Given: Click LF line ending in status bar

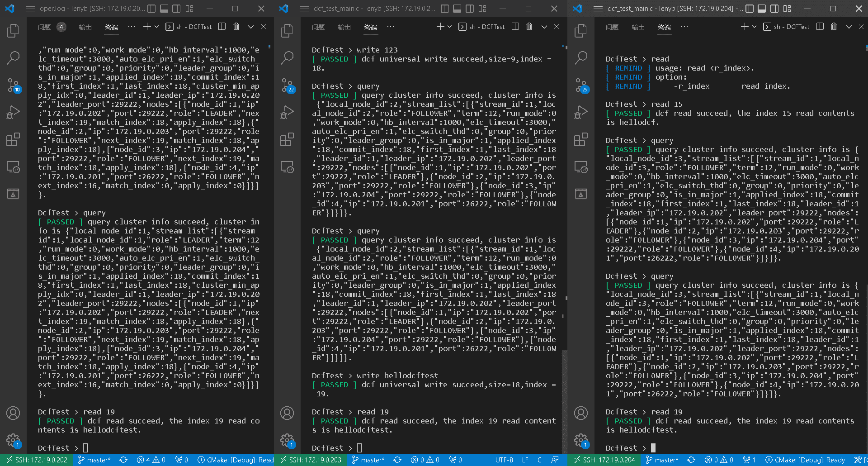Looking at the screenshot, I should pyautogui.click(x=525, y=460).
